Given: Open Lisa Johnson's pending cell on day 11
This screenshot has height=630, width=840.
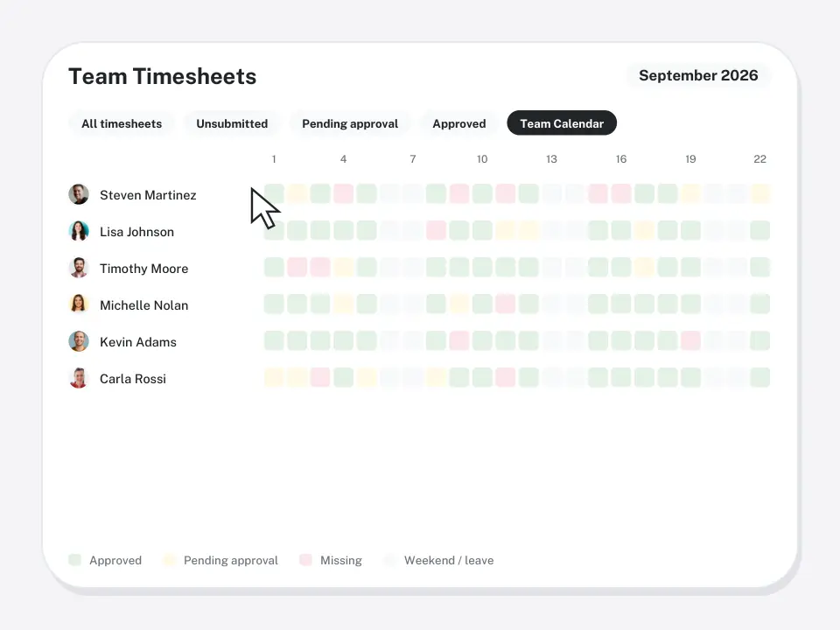Looking at the screenshot, I should pos(505,230).
